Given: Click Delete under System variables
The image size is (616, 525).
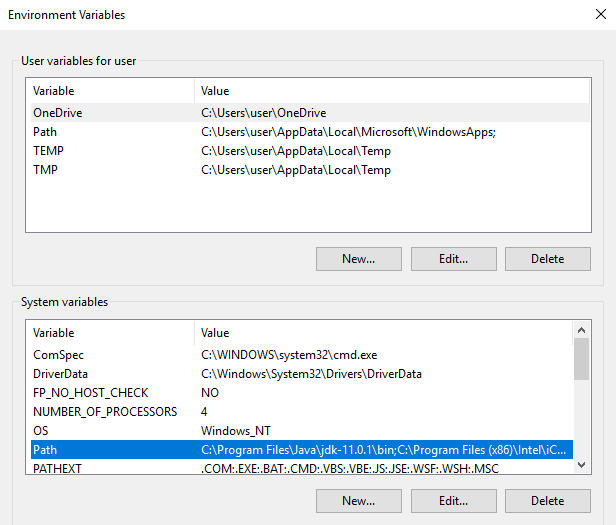Looking at the screenshot, I should (548, 501).
